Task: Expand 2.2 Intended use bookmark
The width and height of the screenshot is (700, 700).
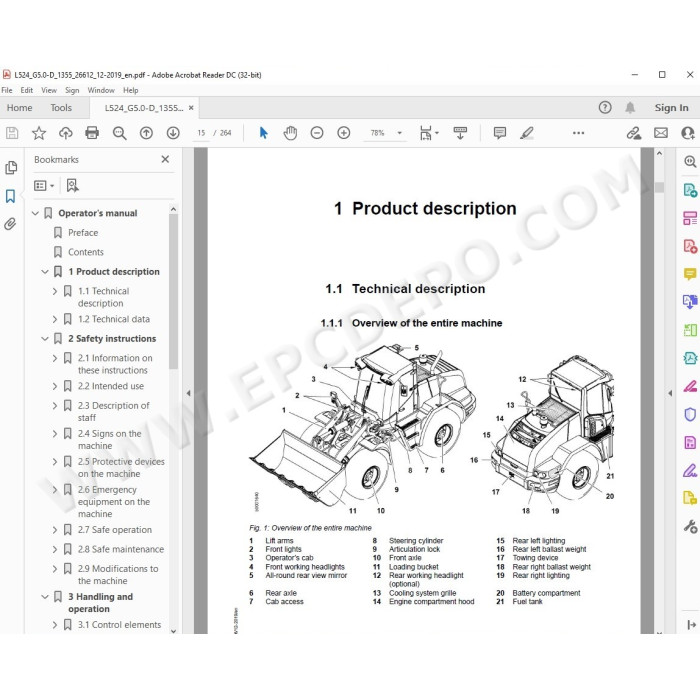Action: tap(54, 386)
